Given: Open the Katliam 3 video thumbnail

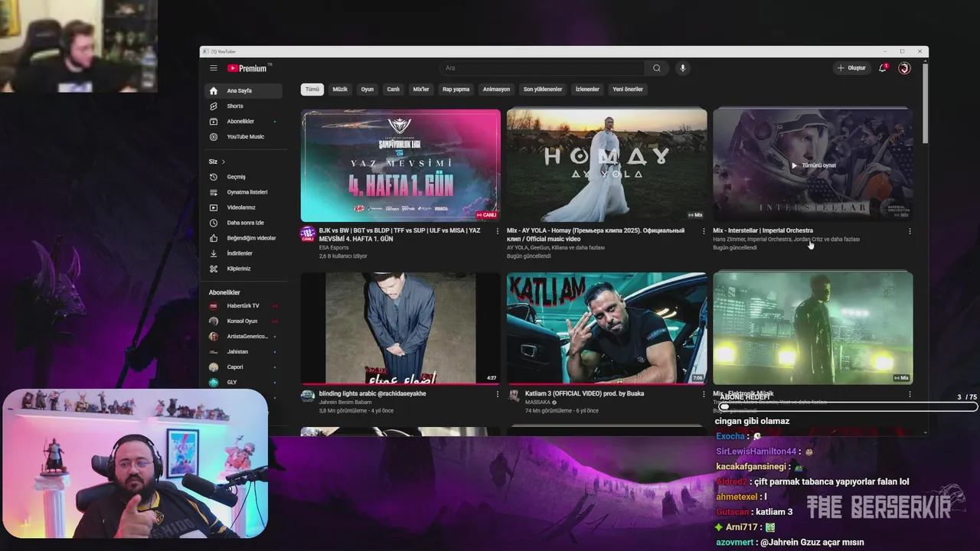Looking at the screenshot, I should 606,328.
